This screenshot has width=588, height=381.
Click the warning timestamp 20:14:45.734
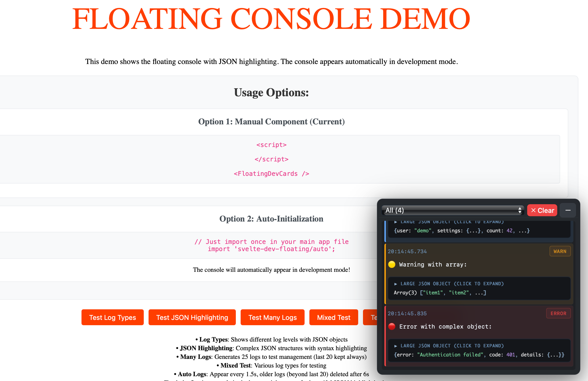click(407, 251)
